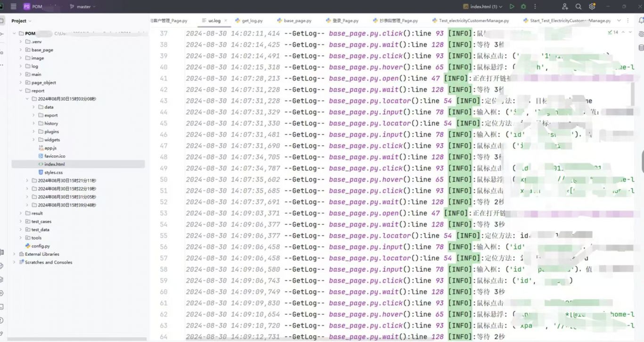Start debugging with the bug icon
644x342 pixels.
[523, 7]
